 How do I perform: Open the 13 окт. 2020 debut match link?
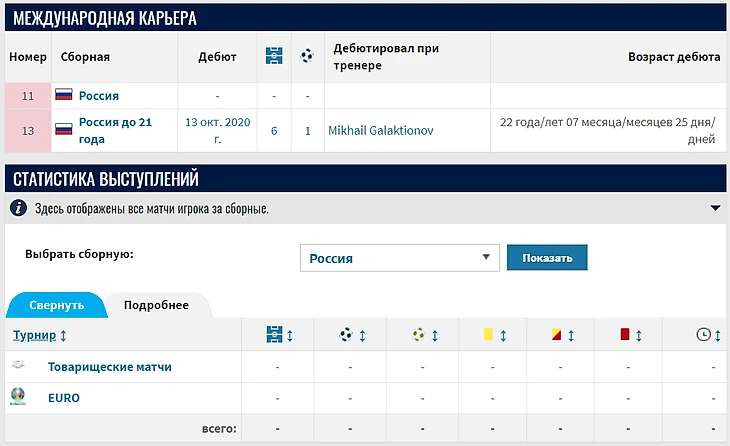point(217,130)
